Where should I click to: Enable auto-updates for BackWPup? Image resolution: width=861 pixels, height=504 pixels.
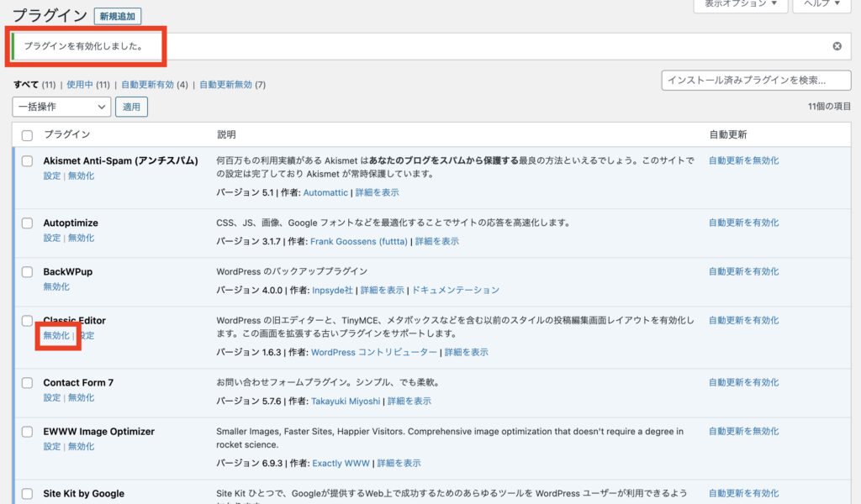tap(744, 271)
